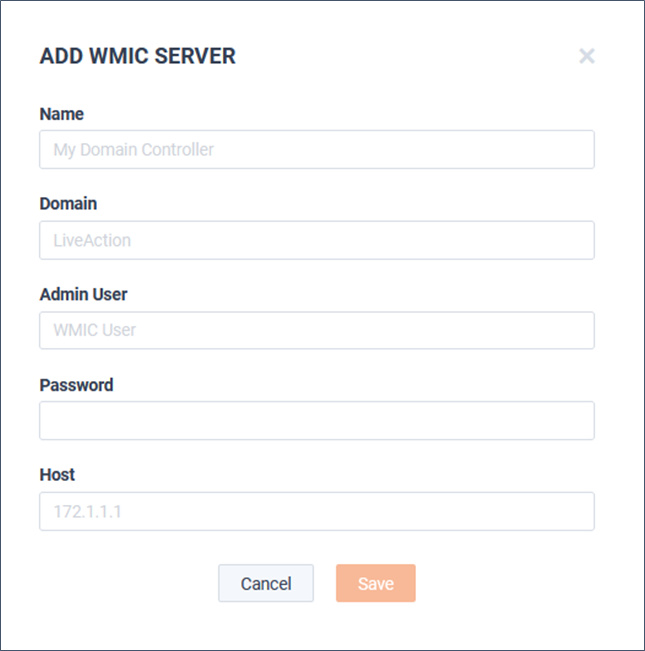Viewport: 645px width, 651px height.
Task: Select the Admin User input box
Action: [x=317, y=330]
